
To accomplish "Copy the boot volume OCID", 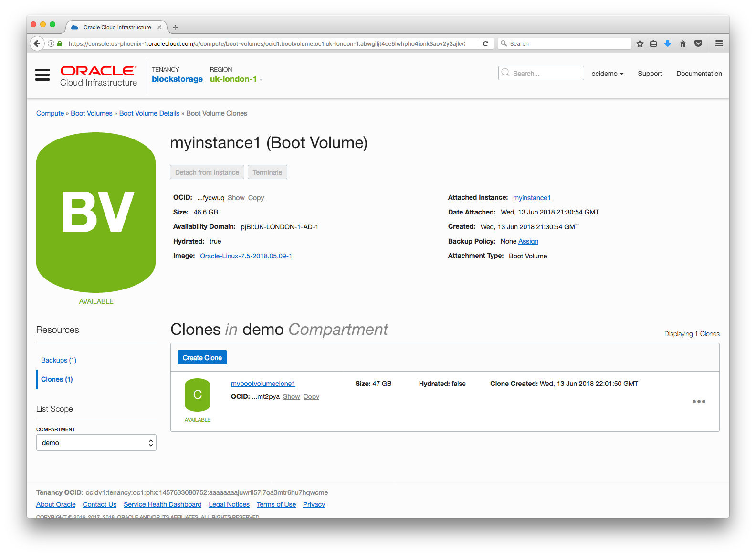I will point(256,198).
